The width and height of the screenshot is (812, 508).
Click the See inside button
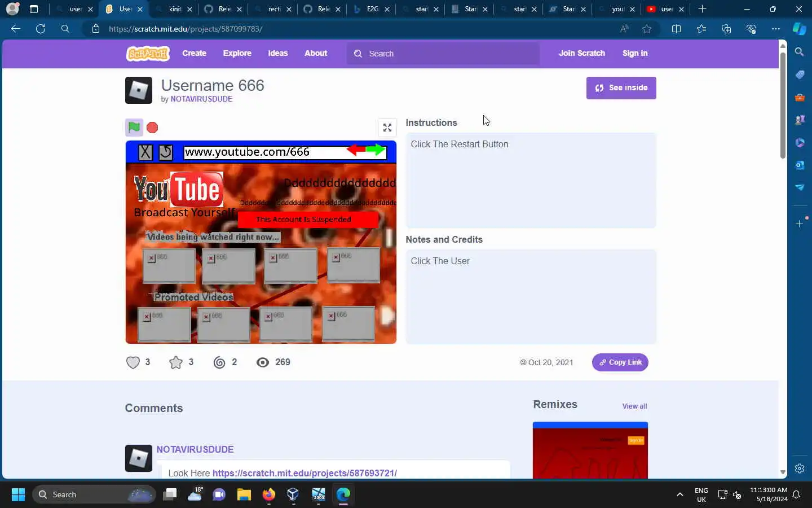point(621,88)
